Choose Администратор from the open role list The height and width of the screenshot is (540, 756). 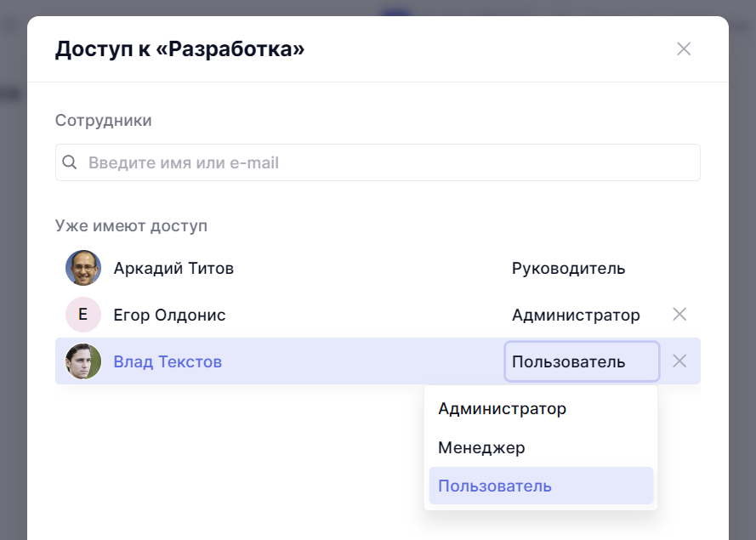(502, 409)
